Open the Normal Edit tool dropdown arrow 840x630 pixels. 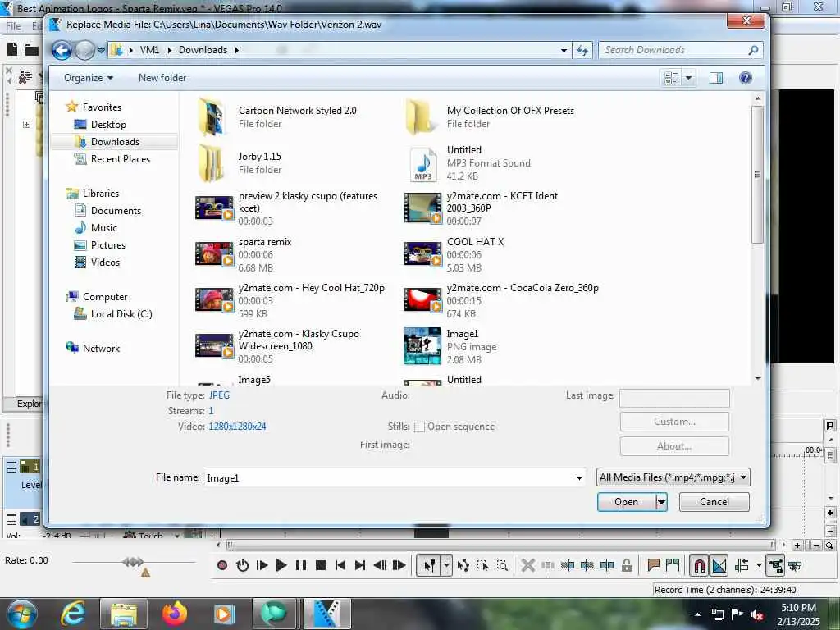click(x=446, y=565)
